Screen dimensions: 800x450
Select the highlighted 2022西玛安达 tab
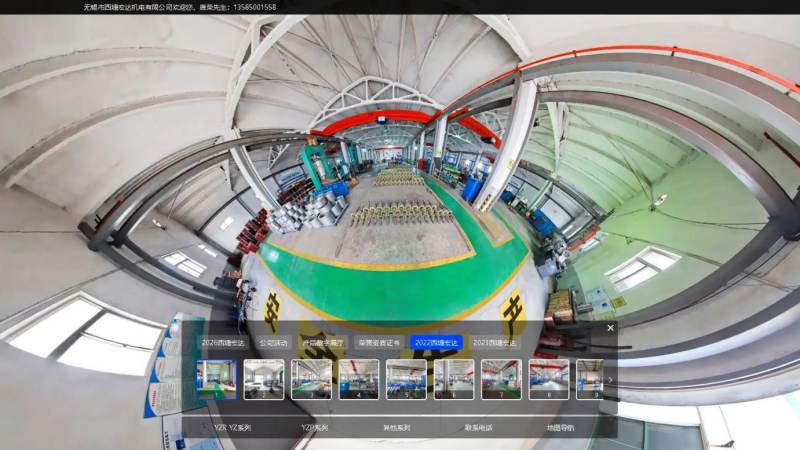coord(436,343)
